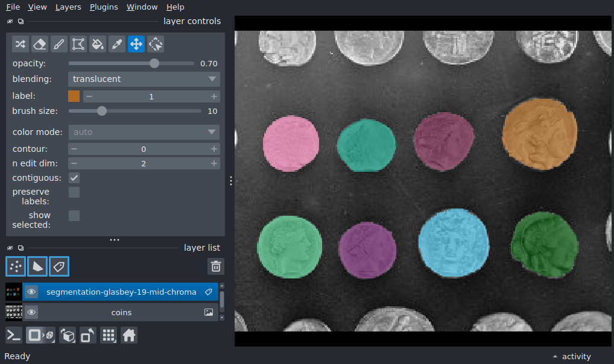Hide the coins layer
Viewport: 614px width, 364px height.
coord(31,312)
